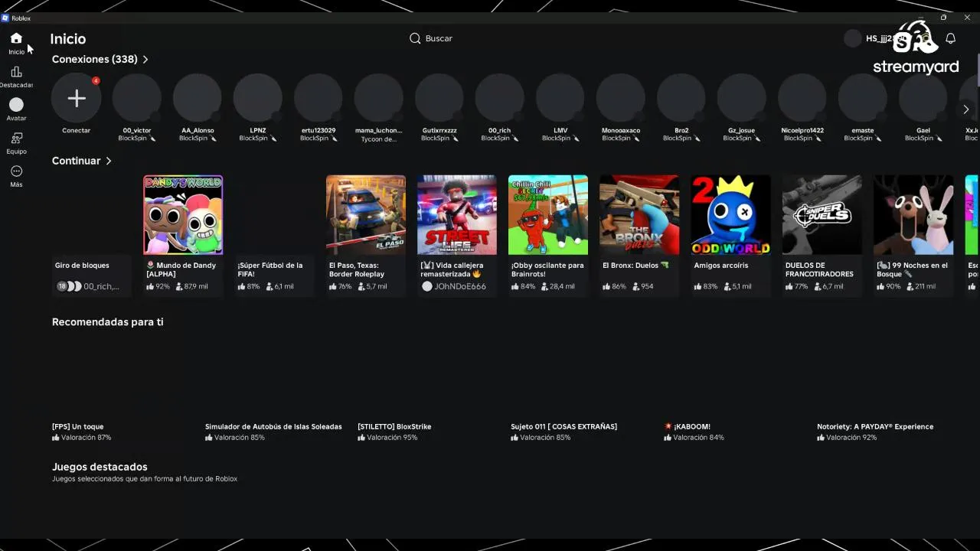This screenshot has height=551, width=980.
Task: Open ertu123029's friend avatar
Action: pos(318,98)
